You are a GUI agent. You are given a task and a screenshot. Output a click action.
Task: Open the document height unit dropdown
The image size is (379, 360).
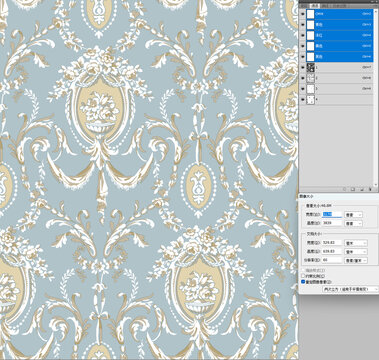point(356,252)
